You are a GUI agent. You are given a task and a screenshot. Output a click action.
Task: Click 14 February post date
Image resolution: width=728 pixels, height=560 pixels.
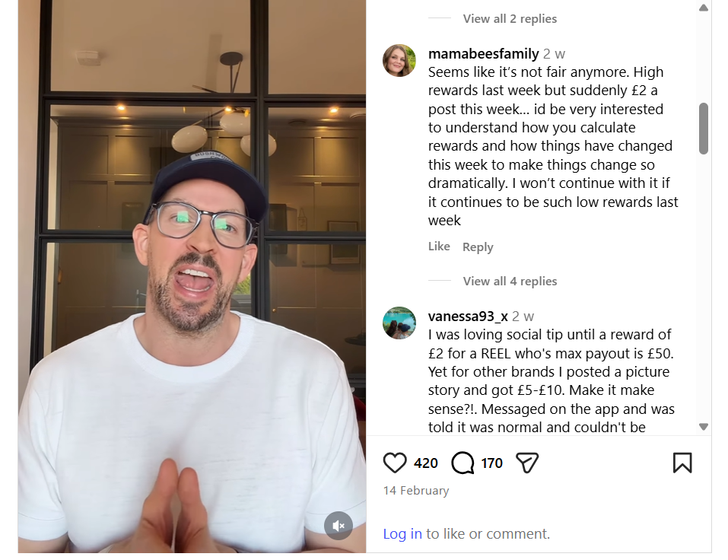coord(416,490)
